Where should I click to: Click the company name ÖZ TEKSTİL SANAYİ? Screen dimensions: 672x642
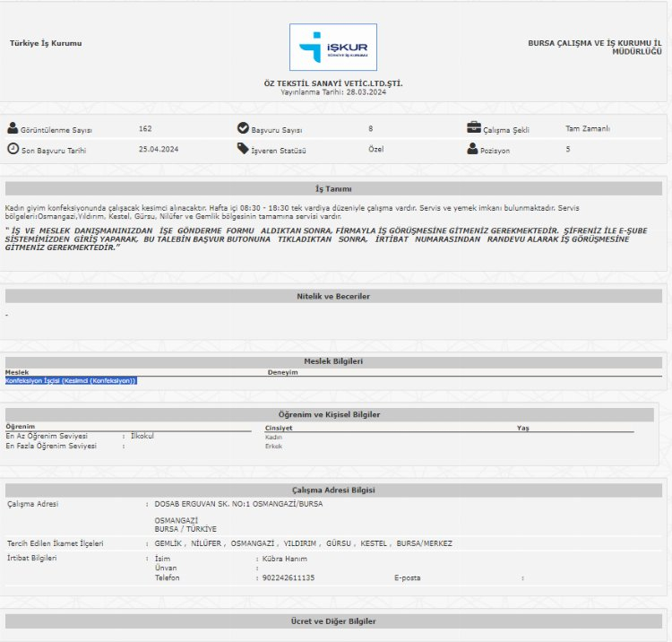tap(333, 83)
